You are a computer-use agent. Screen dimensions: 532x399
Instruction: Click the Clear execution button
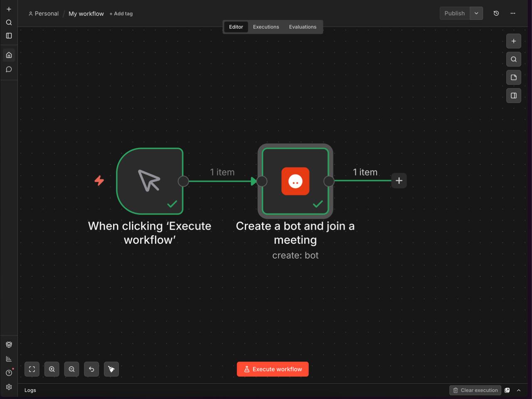[x=475, y=390]
